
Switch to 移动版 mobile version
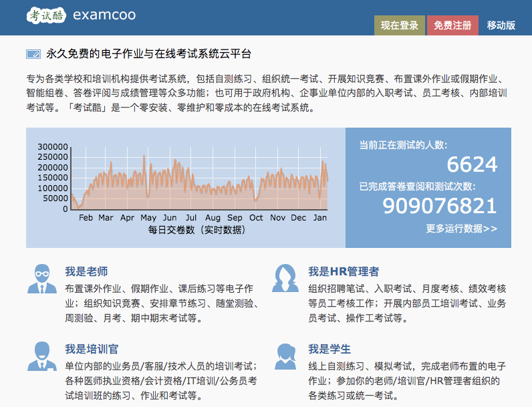[501, 25]
